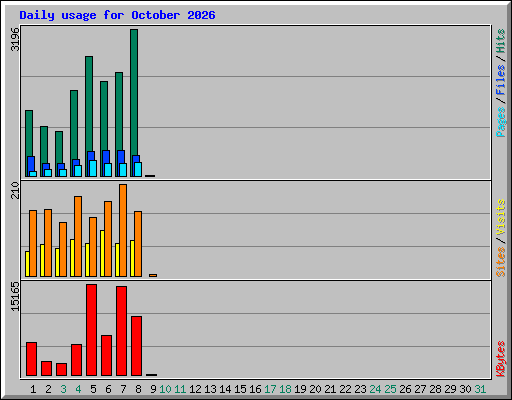This screenshot has height=400, width=512.
Task: Click the yellow visits bar for day 6
Action: [102, 253]
